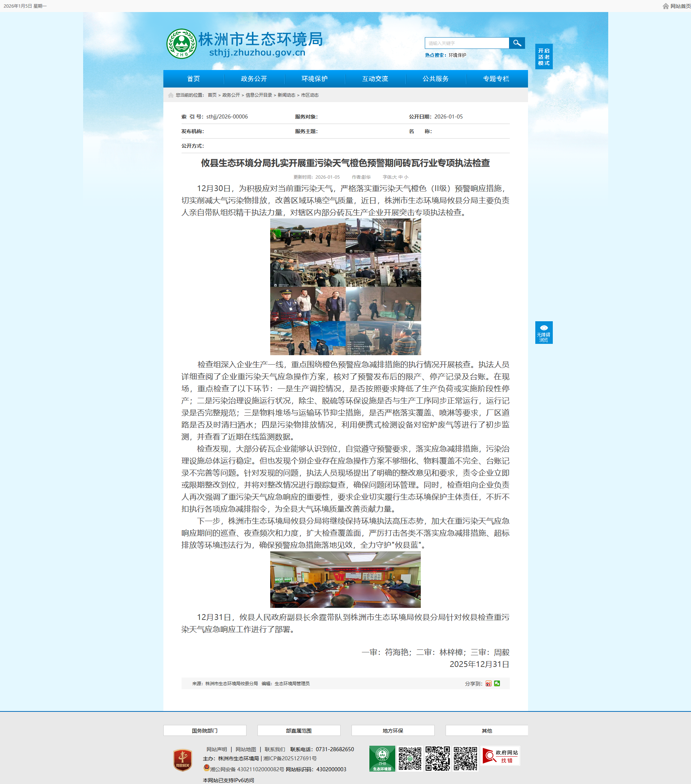The height and width of the screenshot is (784, 691).
Task: Open the 互动交流 navigation menu
Action: coord(375,79)
